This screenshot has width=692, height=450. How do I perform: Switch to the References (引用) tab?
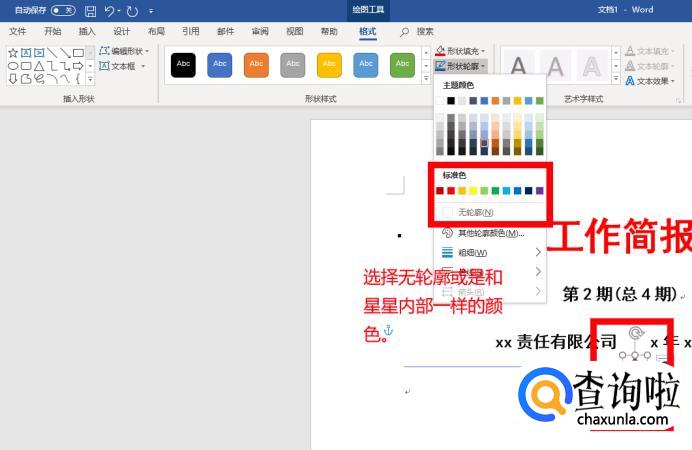[191, 31]
